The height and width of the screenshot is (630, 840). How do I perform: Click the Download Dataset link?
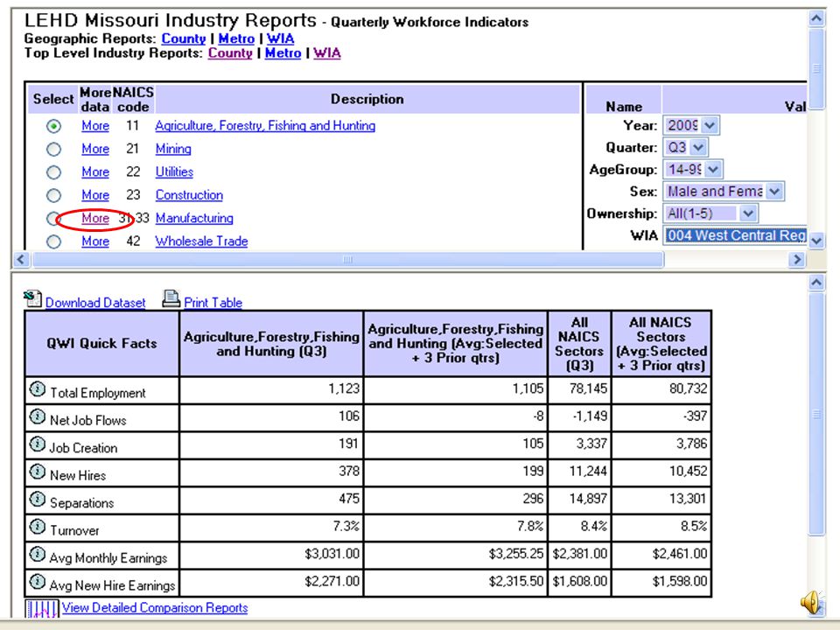[x=95, y=303]
